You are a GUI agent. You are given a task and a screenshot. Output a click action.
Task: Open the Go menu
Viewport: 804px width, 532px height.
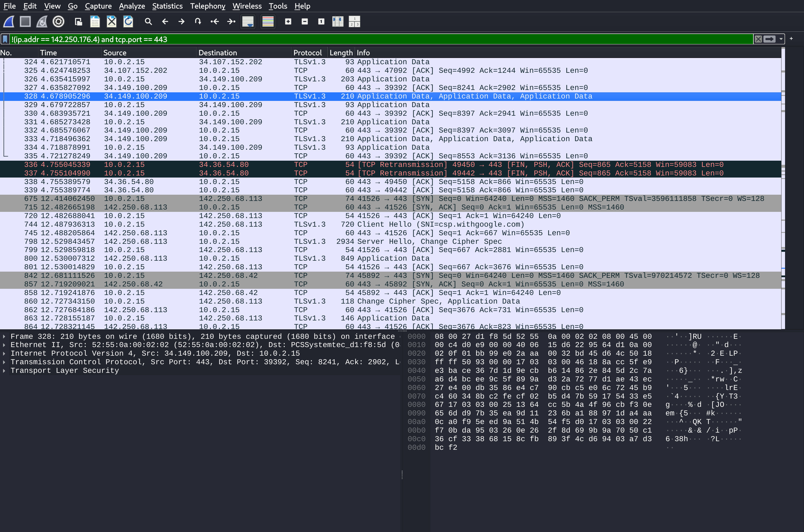point(73,6)
